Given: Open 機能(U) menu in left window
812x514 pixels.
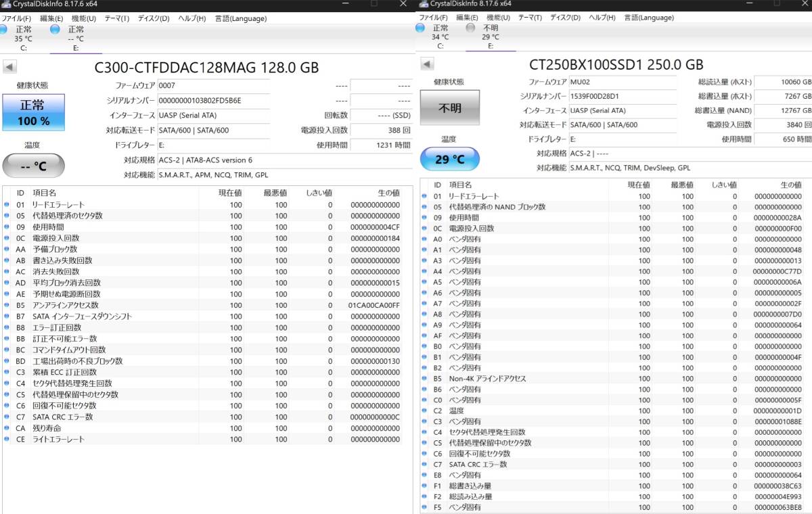Looking at the screenshot, I should click(x=83, y=18).
